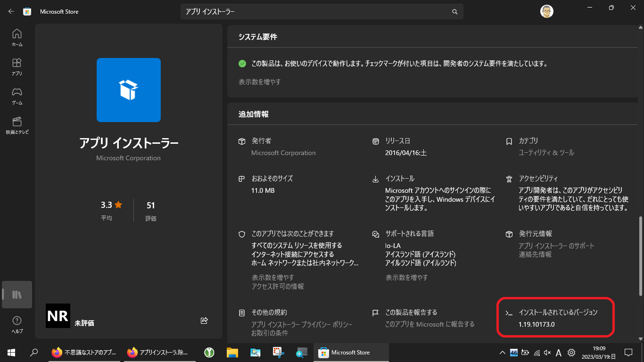Switch to Firefox window 不思議なストアのアプ...

[x=84, y=352]
